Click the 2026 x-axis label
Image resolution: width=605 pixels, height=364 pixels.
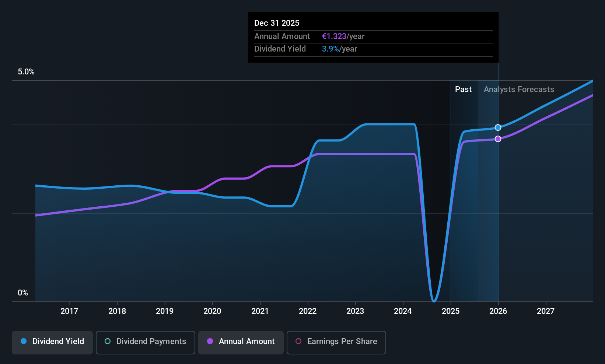[x=498, y=311]
